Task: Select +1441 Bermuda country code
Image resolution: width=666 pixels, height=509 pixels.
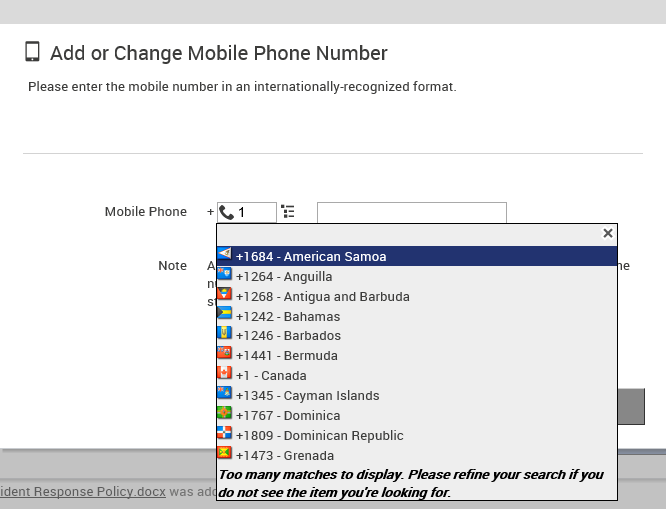Action: tap(417, 356)
